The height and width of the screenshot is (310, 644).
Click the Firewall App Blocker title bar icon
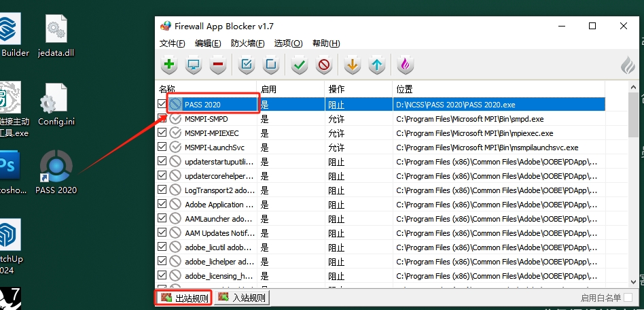pos(166,26)
